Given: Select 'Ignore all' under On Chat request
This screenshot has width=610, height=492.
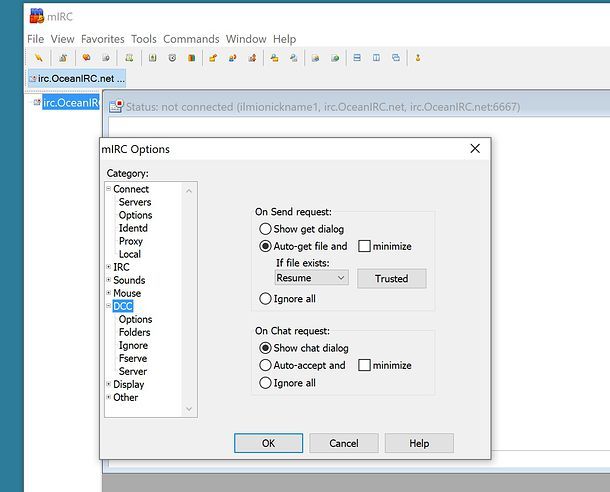Looking at the screenshot, I should (265, 383).
